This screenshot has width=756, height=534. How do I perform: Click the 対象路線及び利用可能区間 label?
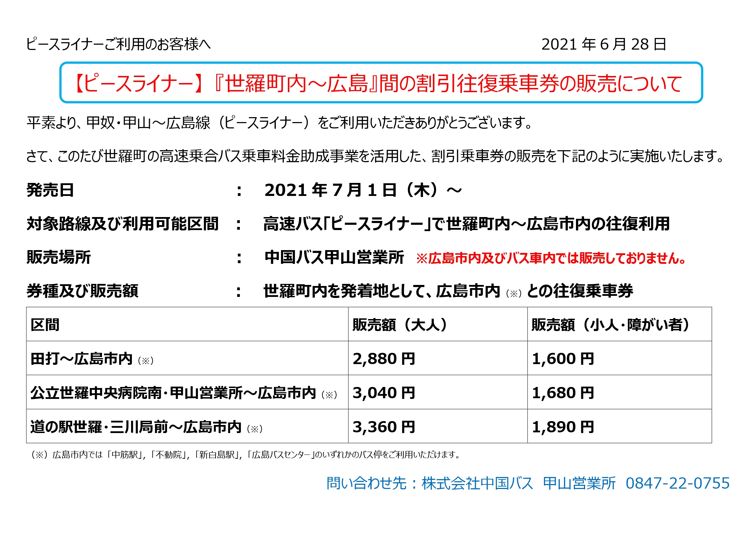(123, 224)
